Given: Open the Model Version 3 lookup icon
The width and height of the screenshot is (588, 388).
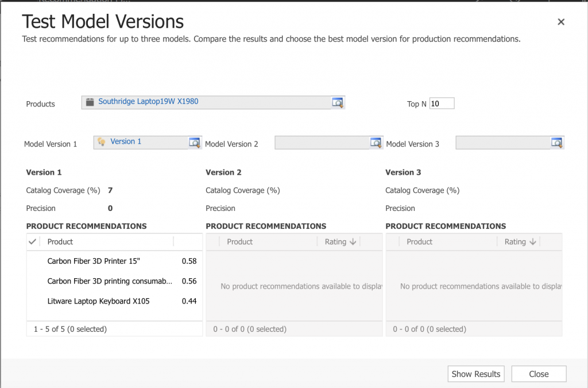Looking at the screenshot, I should (x=556, y=143).
